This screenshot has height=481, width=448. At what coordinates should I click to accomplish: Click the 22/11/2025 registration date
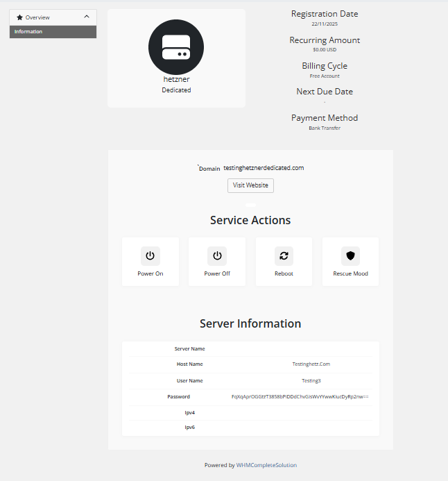(x=325, y=24)
